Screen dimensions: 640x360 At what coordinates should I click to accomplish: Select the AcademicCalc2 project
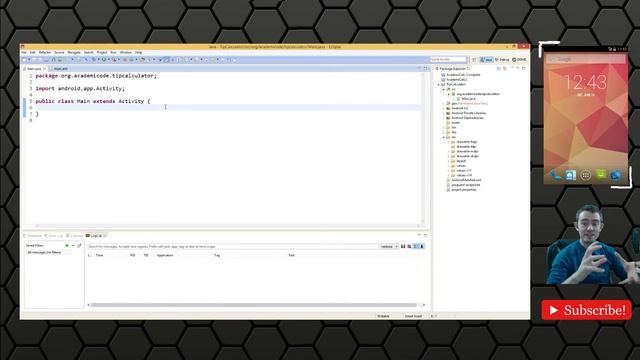pos(456,80)
